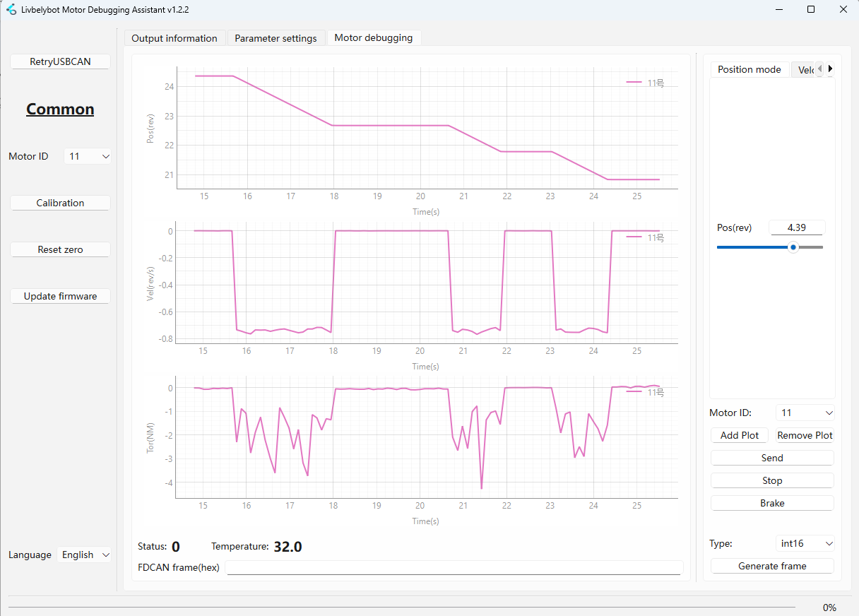Screen dimensions: 859x616
Task: Start Update firmware
Action: (x=60, y=296)
